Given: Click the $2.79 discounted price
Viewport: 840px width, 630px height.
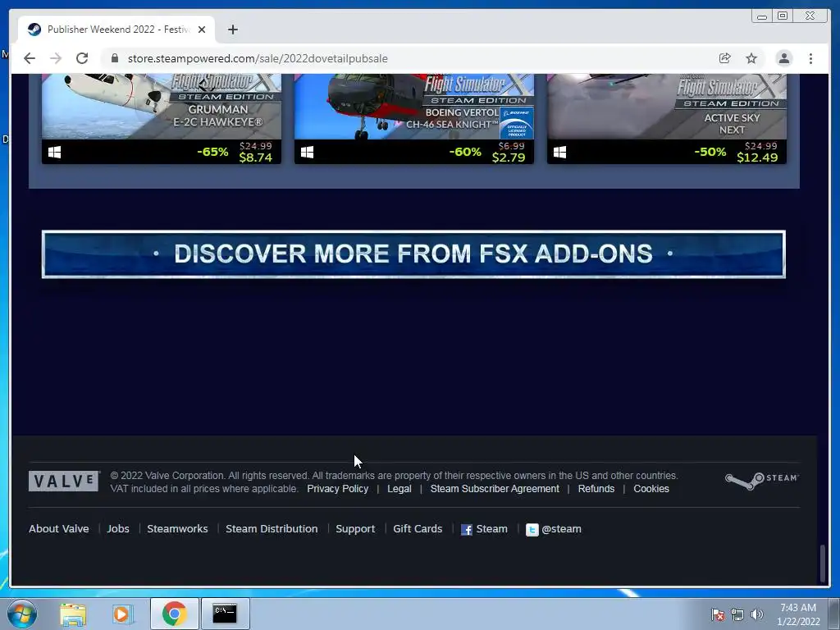Looking at the screenshot, I should [509, 157].
